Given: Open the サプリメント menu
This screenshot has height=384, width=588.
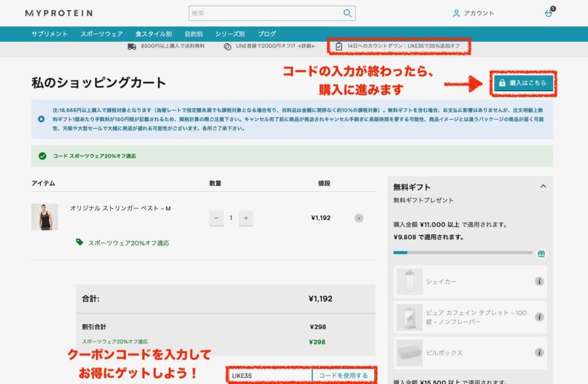Looking at the screenshot, I should coord(49,34).
